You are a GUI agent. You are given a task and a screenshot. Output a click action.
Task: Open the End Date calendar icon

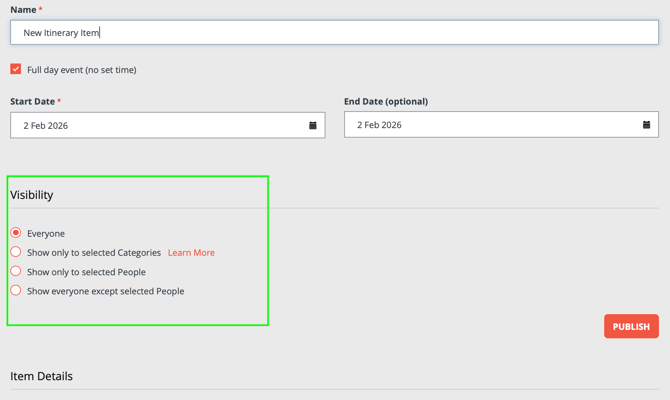tap(646, 125)
